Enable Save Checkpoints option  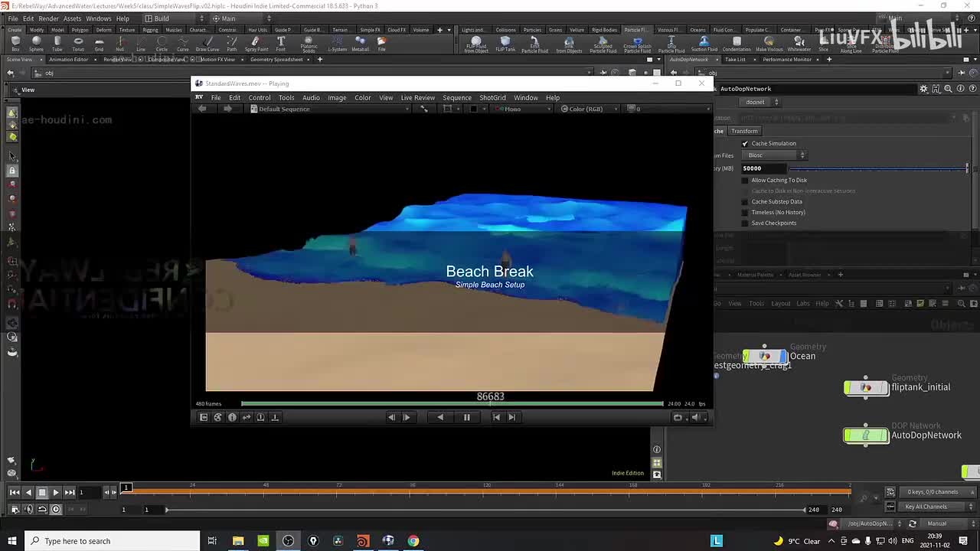pos(745,223)
